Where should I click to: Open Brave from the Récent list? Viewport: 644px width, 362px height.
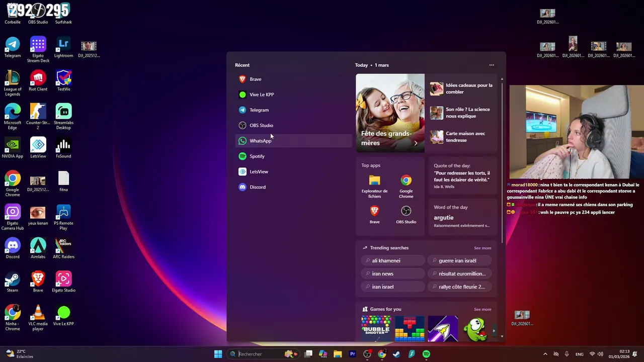[293, 79]
